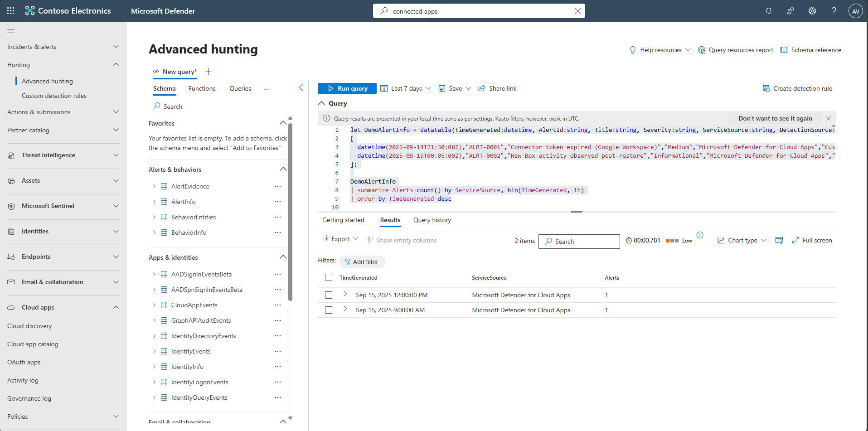The image size is (868, 431).
Task: Select the Results tab
Action: click(390, 220)
